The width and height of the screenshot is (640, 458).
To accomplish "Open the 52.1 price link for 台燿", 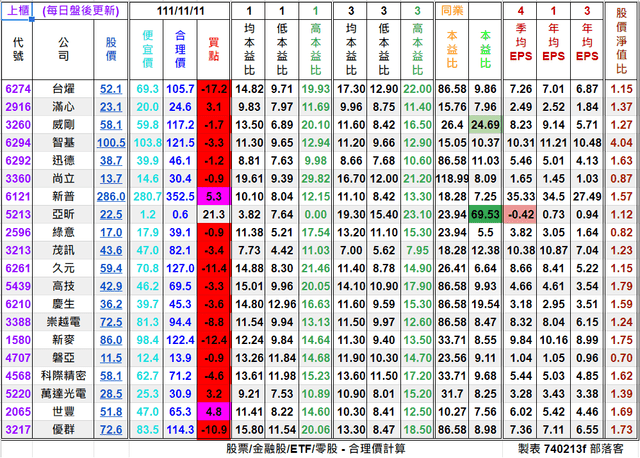I will (x=111, y=89).
